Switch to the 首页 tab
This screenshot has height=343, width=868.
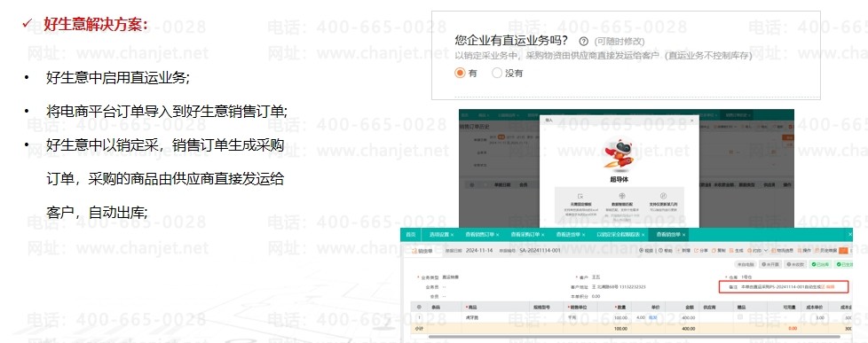click(411, 235)
